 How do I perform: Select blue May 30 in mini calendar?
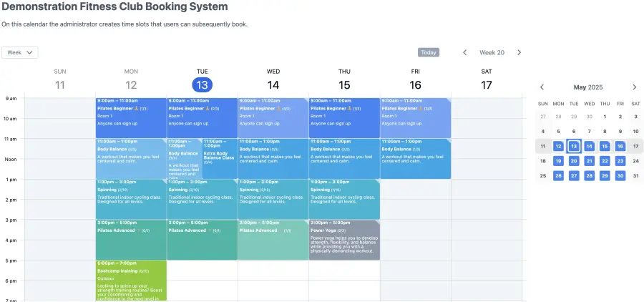[620, 176]
